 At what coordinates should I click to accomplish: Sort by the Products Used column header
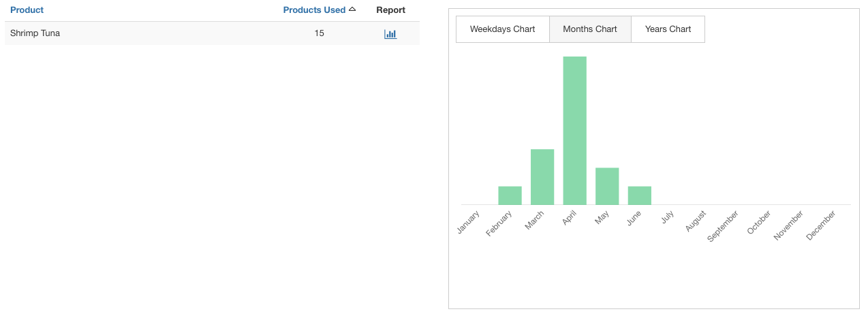click(314, 10)
